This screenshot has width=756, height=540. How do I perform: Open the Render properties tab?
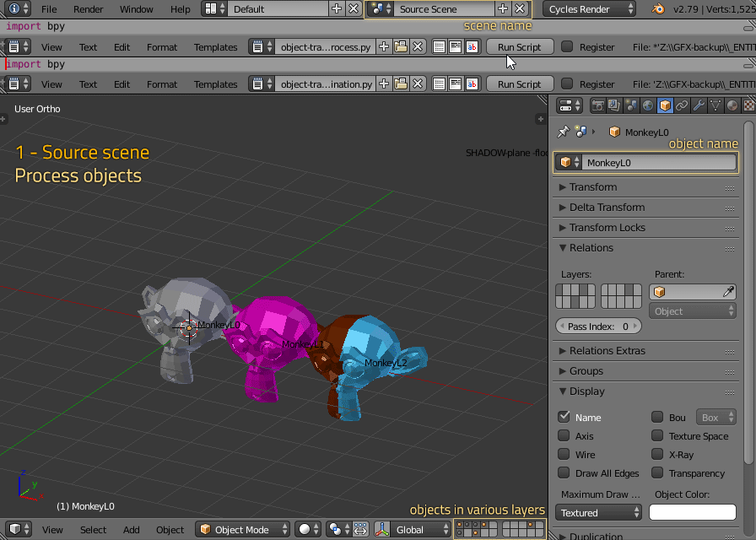click(598, 105)
